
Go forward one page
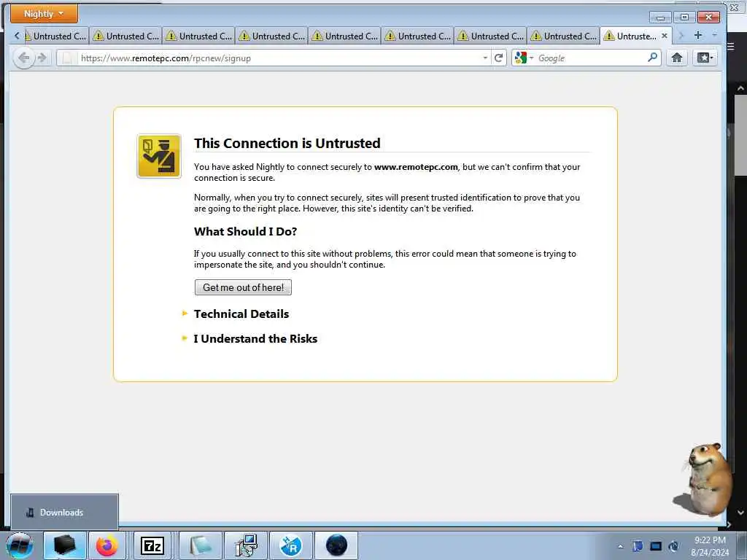coord(42,58)
